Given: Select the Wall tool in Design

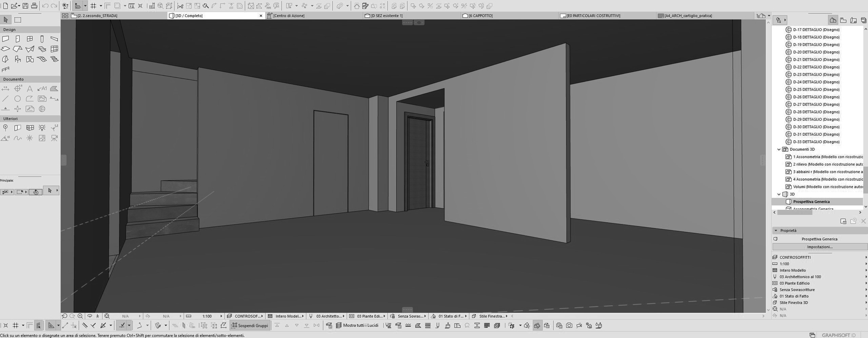Looking at the screenshot, I should pos(5,39).
